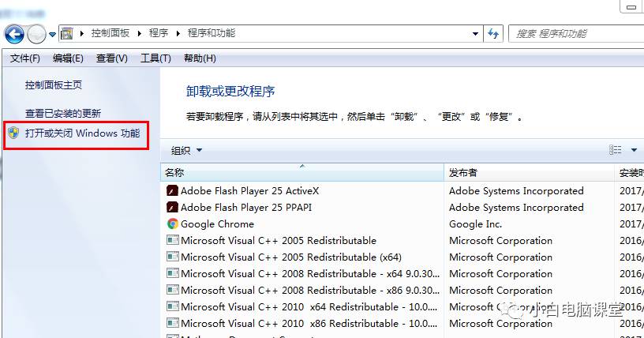Screen dimensions: 644x338
Task: Select Visual C++ 2008 x64 9.0.30 name
Action: tap(310, 273)
